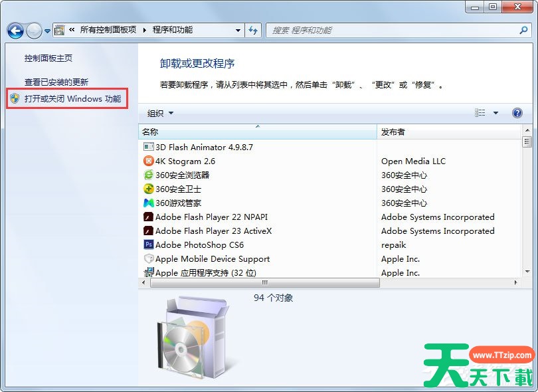The height and width of the screenshot is (392, 538).
Task: Click the horizontal scrollbar right arrow
Action: point(515,282)
